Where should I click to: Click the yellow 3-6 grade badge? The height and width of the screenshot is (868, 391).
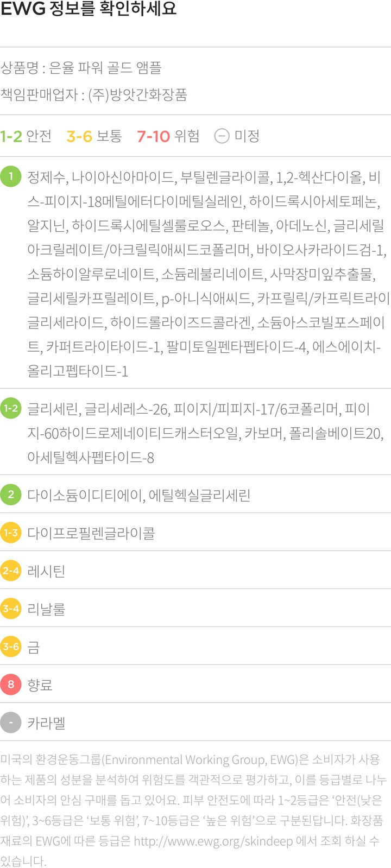coord(11,647)
